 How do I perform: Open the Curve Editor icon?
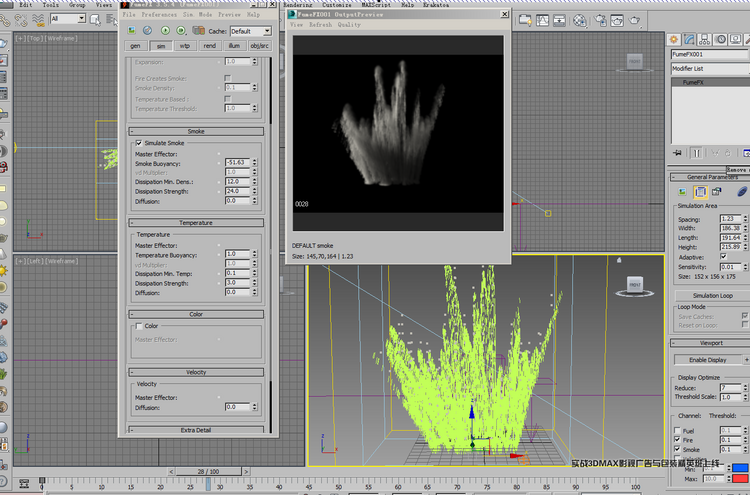pos(542,21)
